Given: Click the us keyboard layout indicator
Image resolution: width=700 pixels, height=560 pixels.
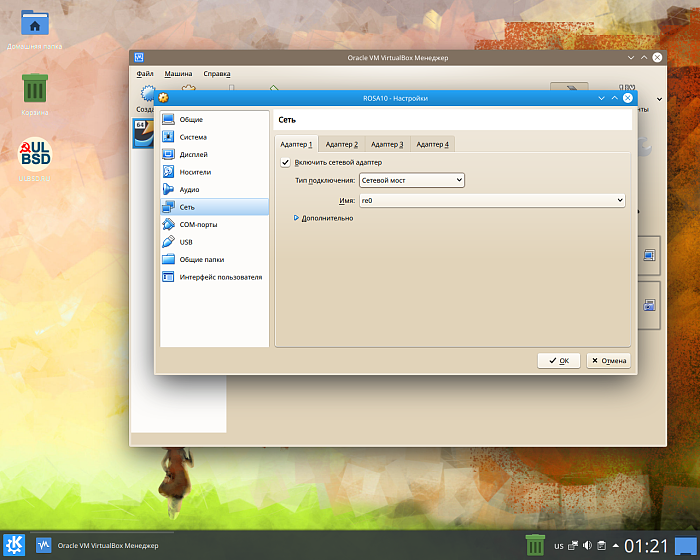Looking at the screenshot, I should [558, 546].
